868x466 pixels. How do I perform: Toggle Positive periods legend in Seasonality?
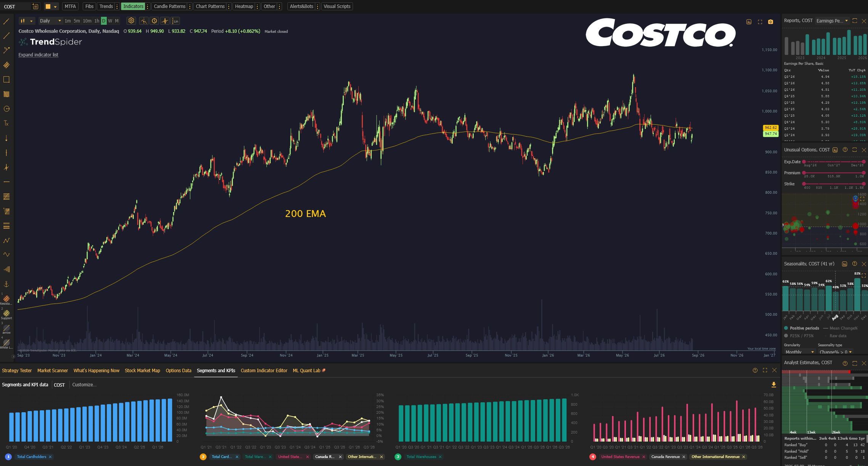click(x=802, y=328)
